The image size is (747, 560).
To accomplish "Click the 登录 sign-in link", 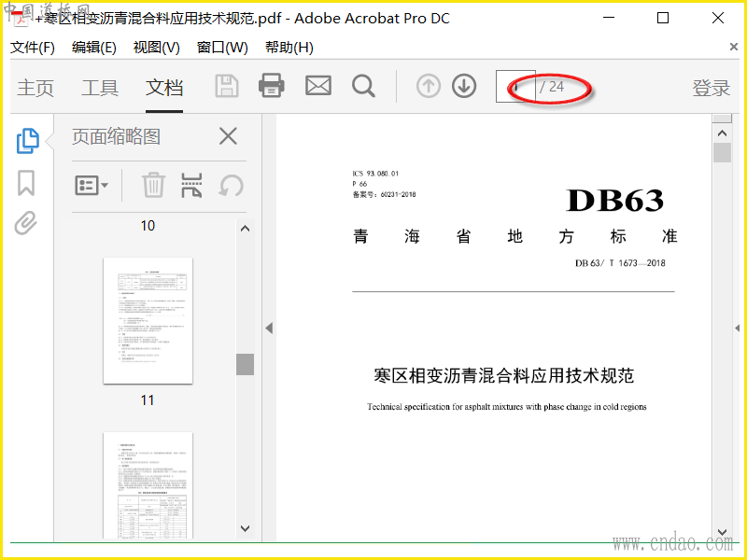I will (x=711, y=88).
